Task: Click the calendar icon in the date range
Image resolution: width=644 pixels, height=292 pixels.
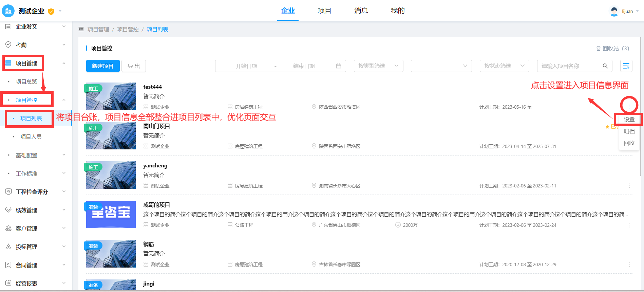Action: tap(339, 66)
